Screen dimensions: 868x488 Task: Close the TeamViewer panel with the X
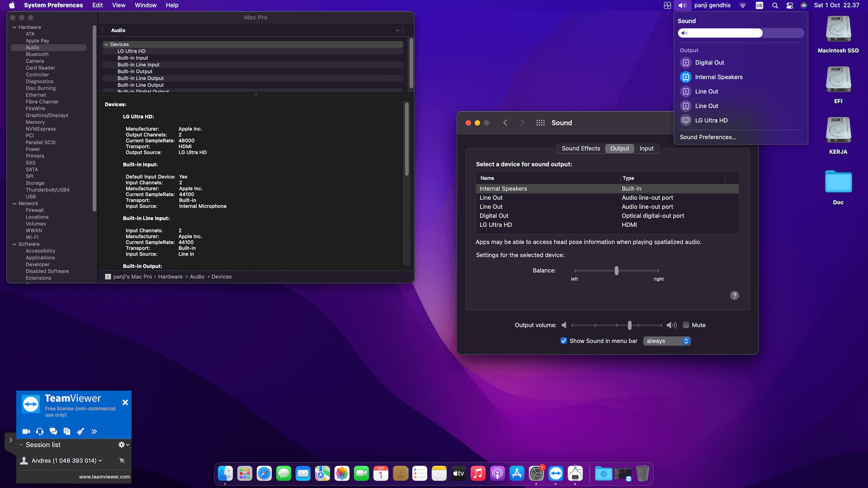(x=125, y=402)
